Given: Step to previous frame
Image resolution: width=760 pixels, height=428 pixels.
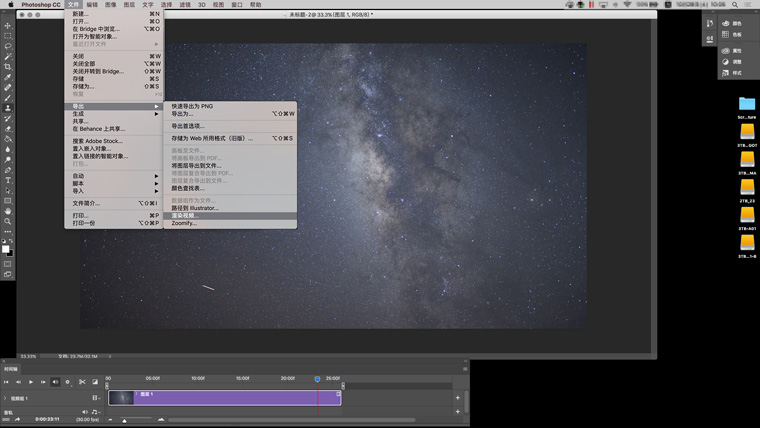Looking at the screenshot, I should 18,382.
